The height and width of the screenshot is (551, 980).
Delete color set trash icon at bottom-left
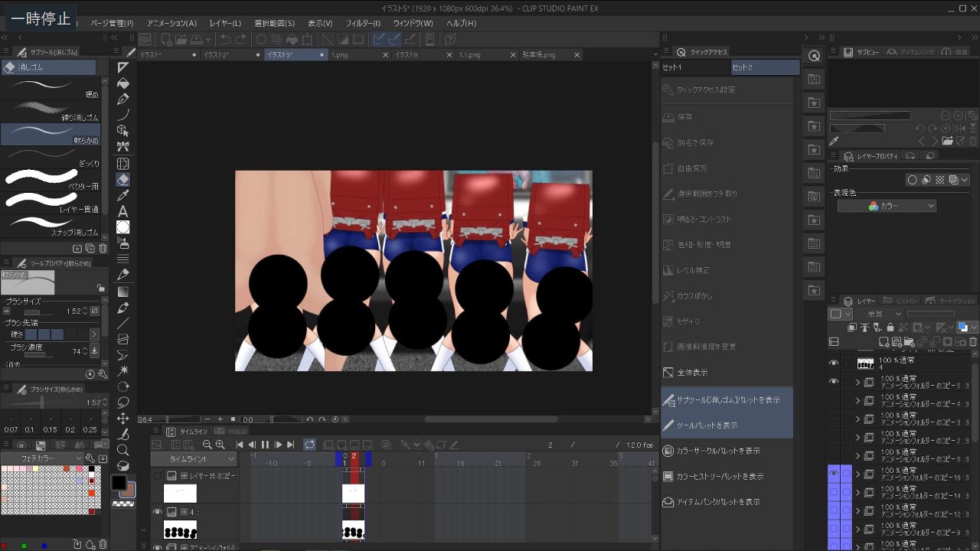point(103,544)
